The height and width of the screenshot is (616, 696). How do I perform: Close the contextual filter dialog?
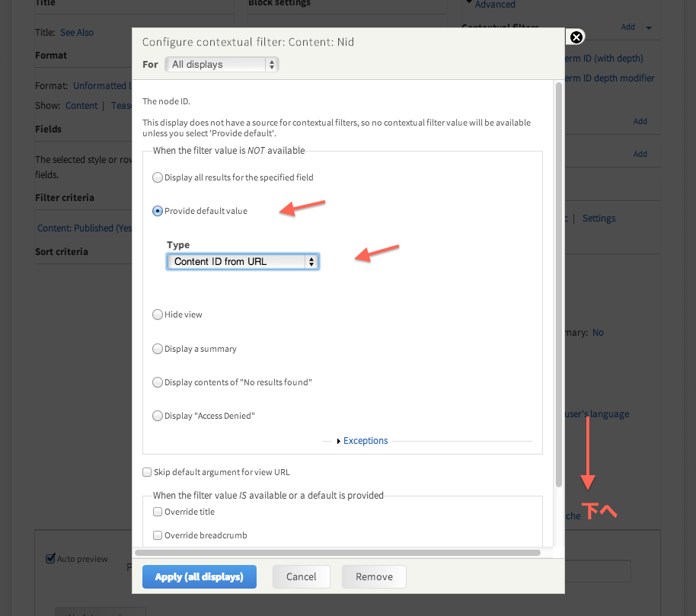click(x=576, y=37)
